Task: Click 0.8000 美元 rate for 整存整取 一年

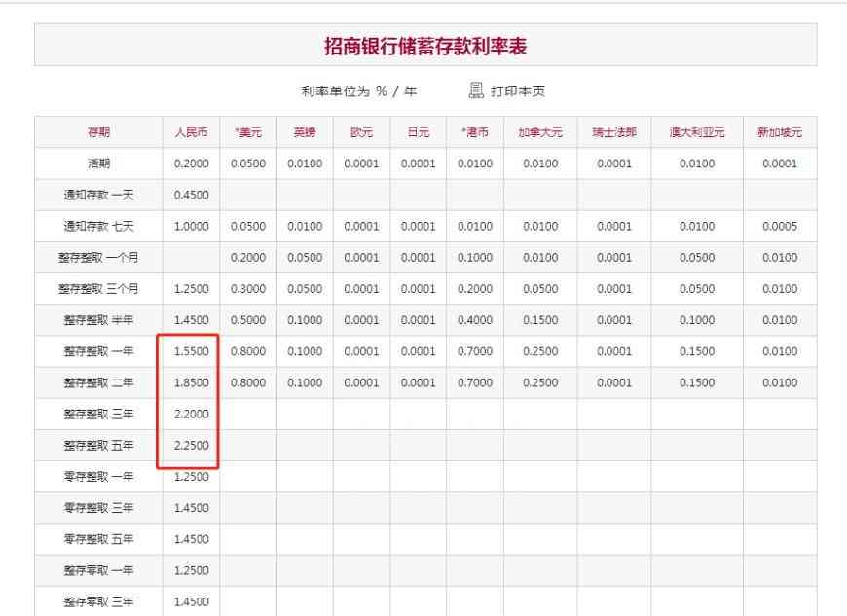Action: tap(248, 351)
